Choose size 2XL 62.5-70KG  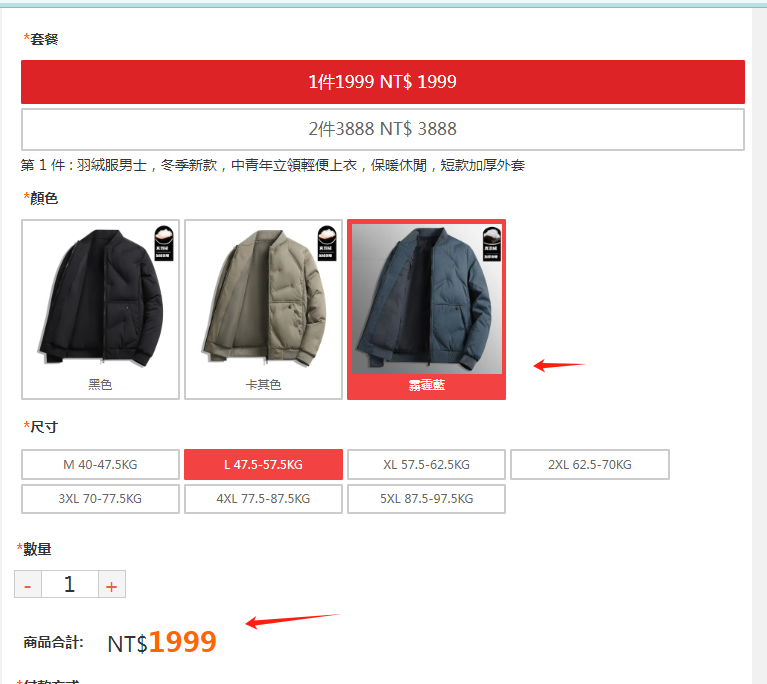[x=590, y=464]
